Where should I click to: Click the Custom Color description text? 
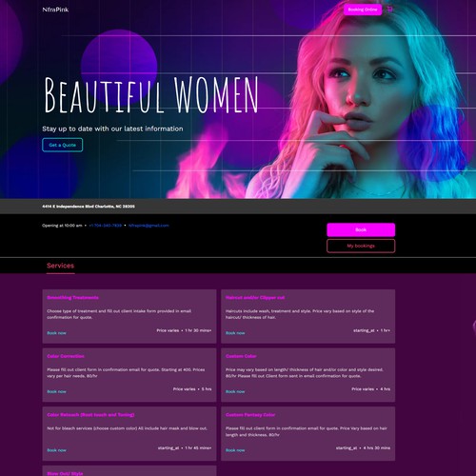coord(305,373)
